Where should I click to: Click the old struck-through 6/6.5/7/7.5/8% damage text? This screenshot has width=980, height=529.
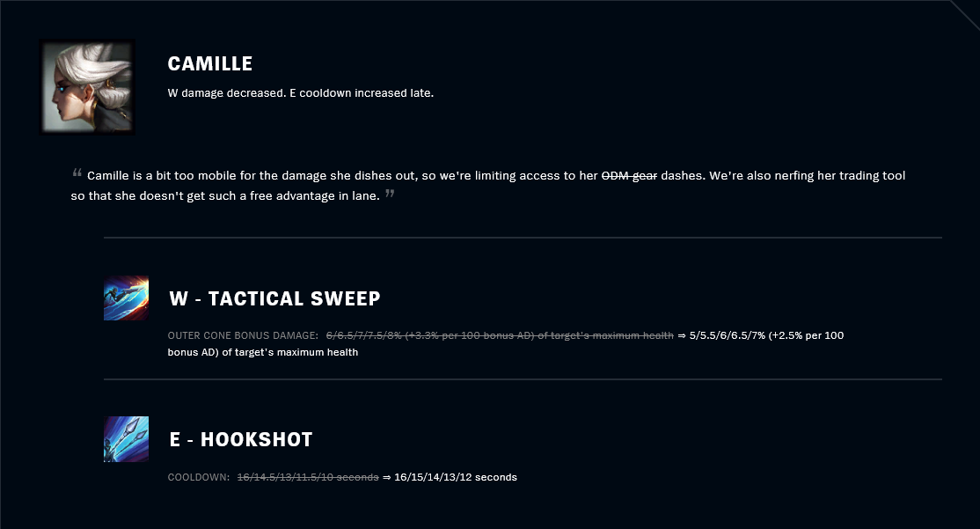coord(500,335)
